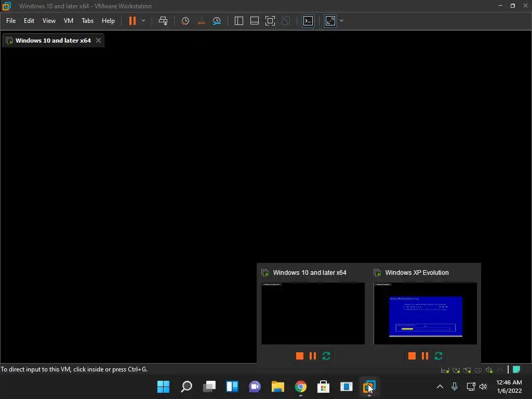Stop the Windows 10 and later x64 VM
The height and width of the screenshot is (399, 532).
300,355
